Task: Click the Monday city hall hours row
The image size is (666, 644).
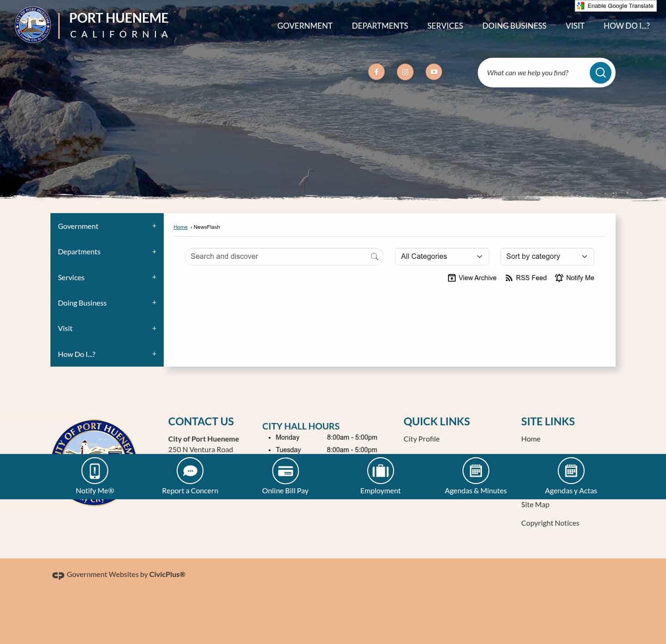Action: point(326,437)
